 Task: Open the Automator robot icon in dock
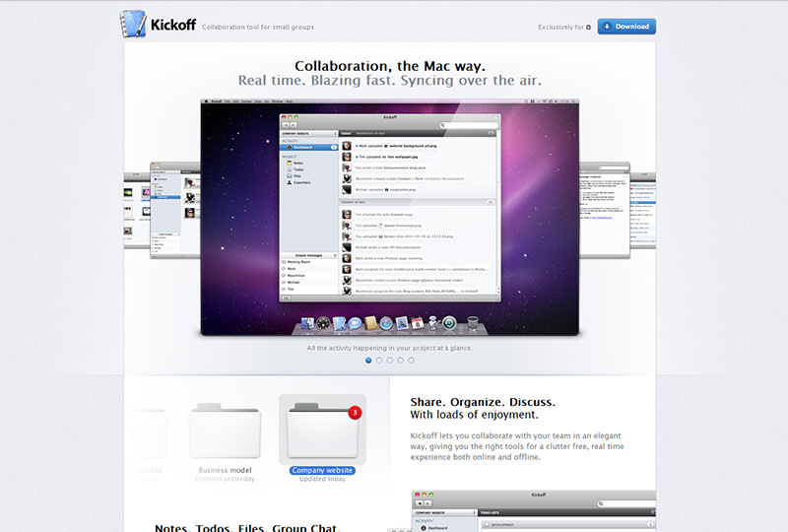coord(433,323)
